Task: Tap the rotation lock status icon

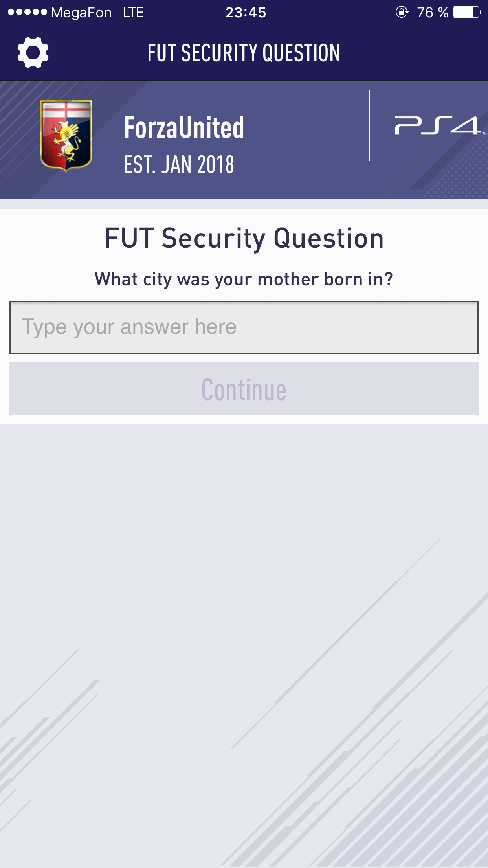Action: pos(402,12)
